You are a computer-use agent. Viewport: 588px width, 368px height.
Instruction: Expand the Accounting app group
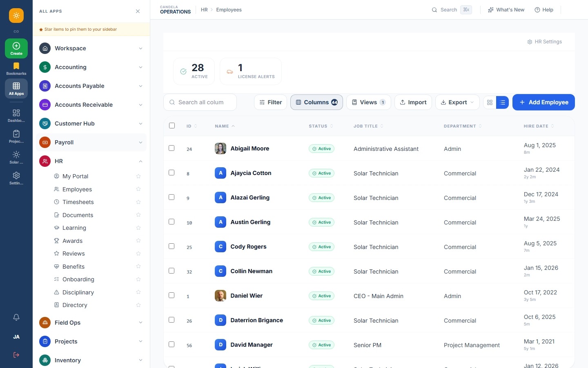coord(91,67)
